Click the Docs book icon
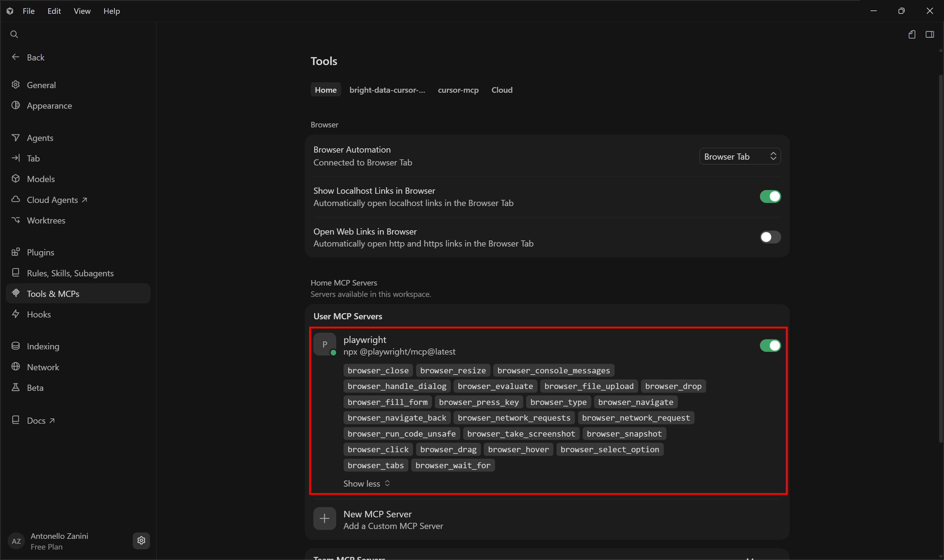Image resolution: width=944 pixels, height=560 pixels. (x=15, y=420)
